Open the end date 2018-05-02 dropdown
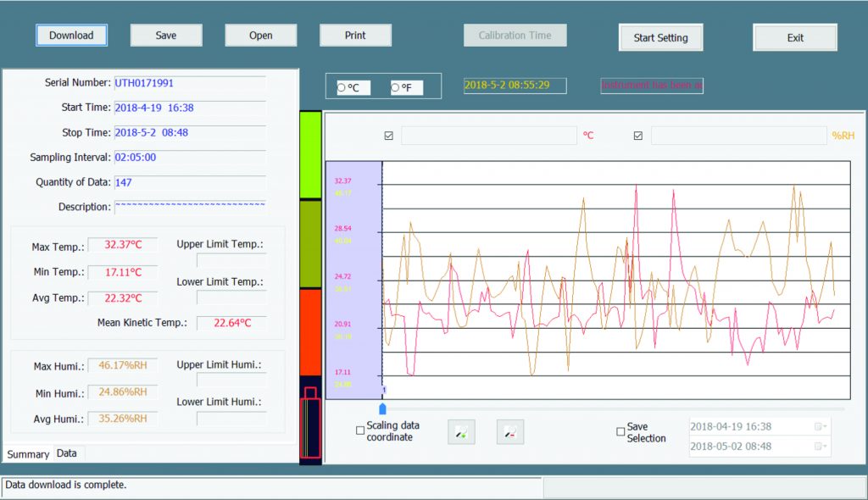Image resolution: width=868 pixels, height=500 pixels. (820, 447)
